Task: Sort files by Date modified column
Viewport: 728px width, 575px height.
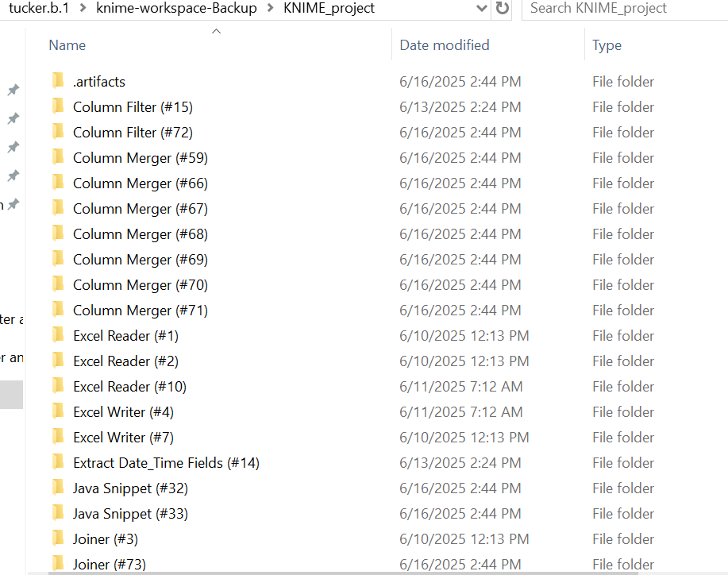Action: [445, 45]
